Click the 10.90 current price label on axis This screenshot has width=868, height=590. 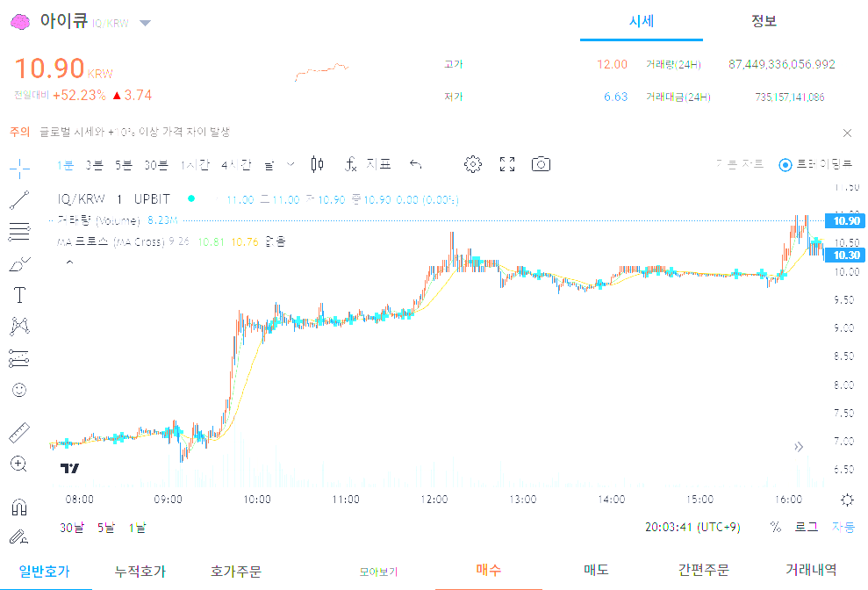(x=843, y=221)
